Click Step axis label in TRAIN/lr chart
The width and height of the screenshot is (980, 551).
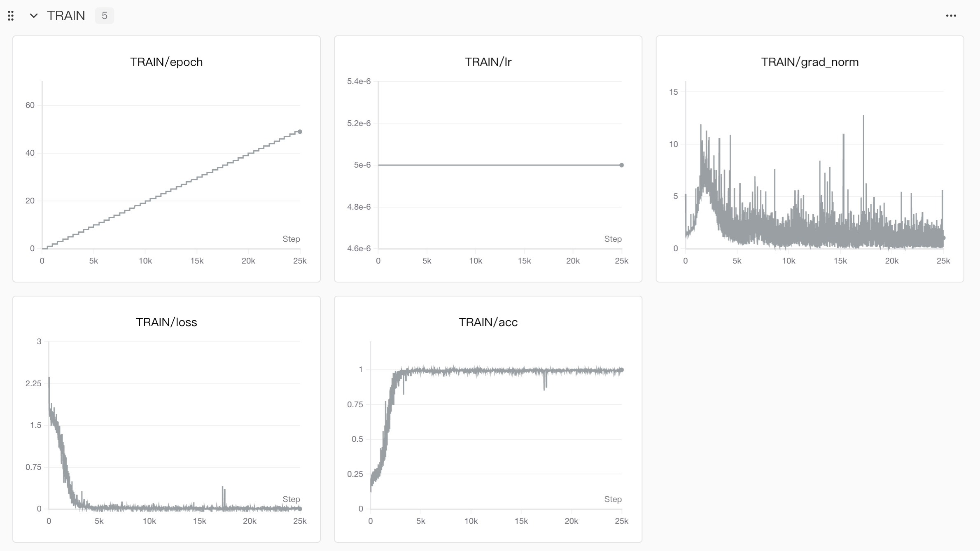coord(613,239)
